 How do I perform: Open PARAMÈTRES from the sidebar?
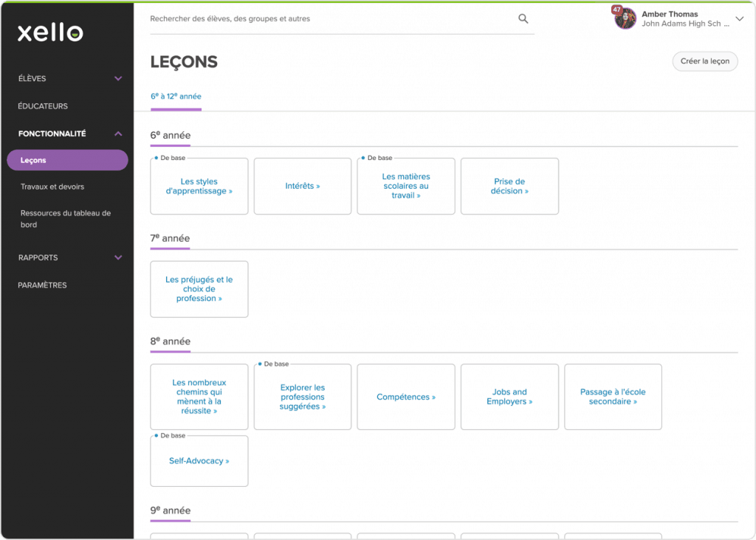[43, 285]
